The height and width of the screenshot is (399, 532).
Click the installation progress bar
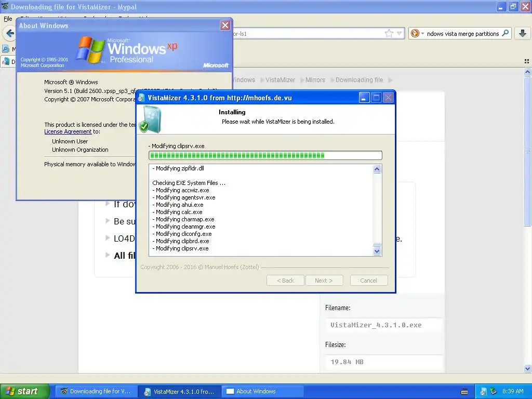pyautogui.click(x=265, y=155)
